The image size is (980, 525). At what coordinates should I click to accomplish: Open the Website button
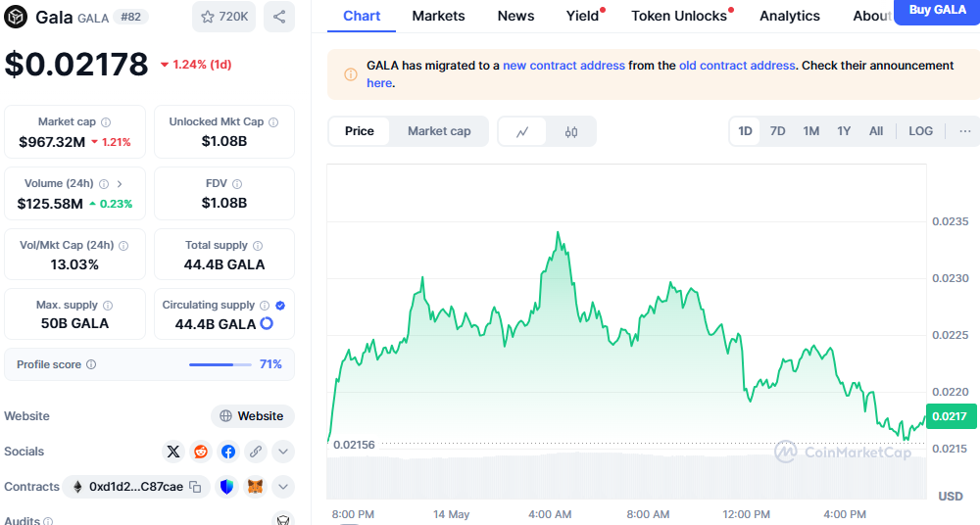[x=253, y=416]
